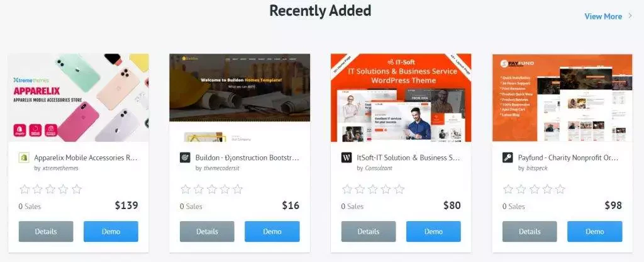Open Details for Apparelix Mobile Accessories
The height and width of the screenshot is (262, 644).
coord(46,232)
